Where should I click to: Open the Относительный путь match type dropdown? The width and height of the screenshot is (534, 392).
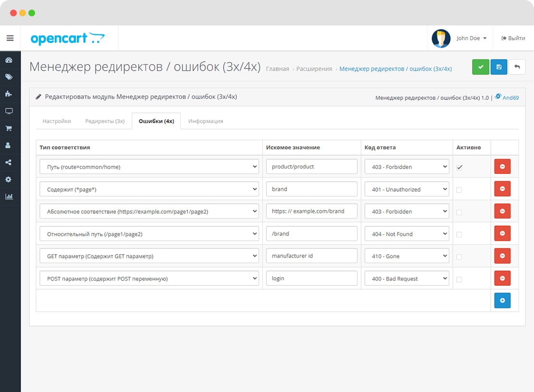click(x=149, y=234)
